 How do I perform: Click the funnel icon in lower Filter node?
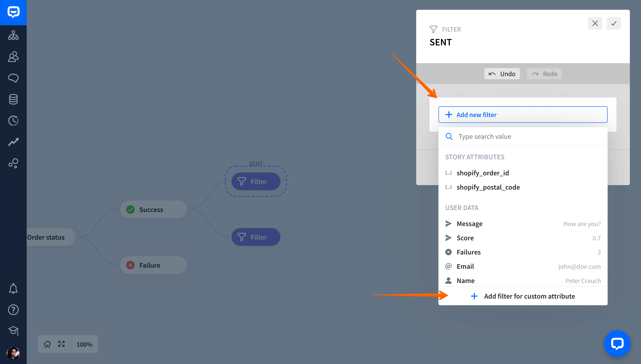pyautogui.click(x=241, y=237)
